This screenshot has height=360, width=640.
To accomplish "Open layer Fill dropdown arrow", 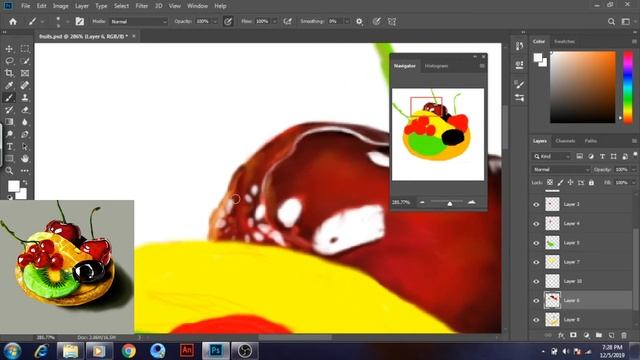I will (x=633, y=182).
